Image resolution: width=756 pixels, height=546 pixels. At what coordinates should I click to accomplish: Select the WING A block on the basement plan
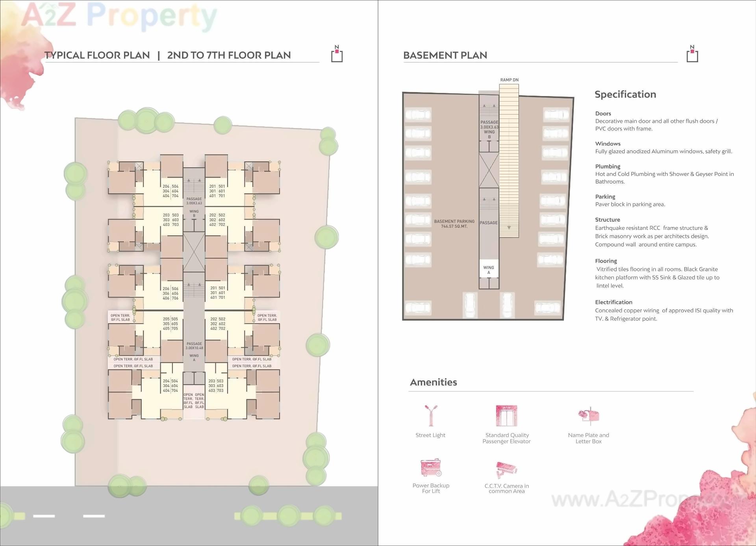(489, 269)
